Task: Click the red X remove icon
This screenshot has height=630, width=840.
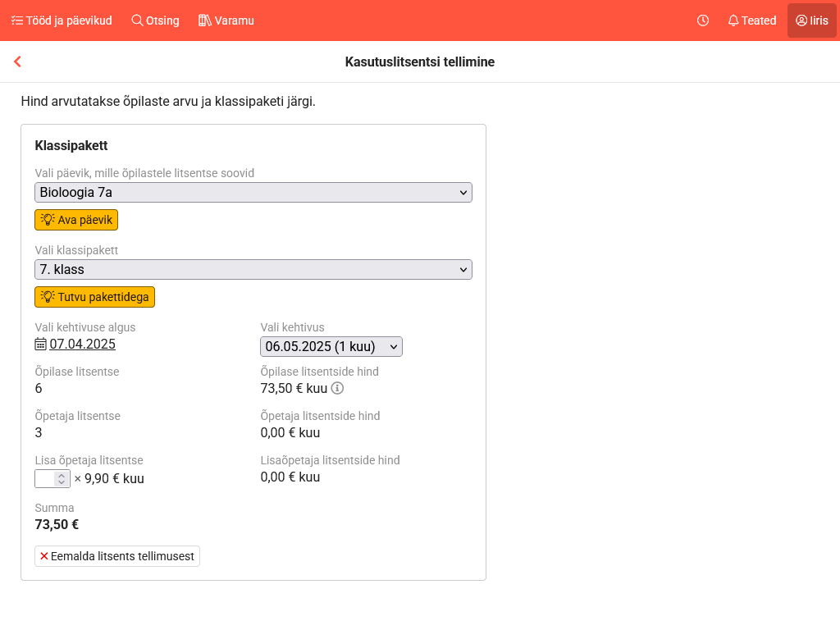Action: click(44, 556)
